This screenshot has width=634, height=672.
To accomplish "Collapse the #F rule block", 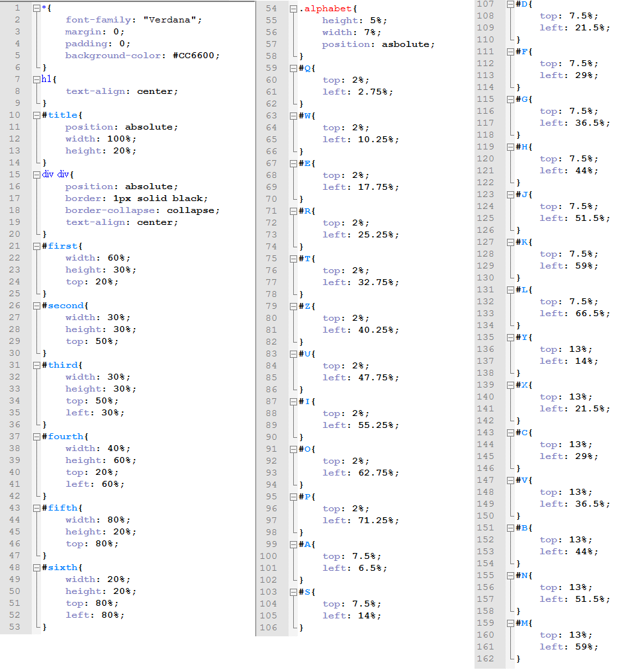I will [x=510, y=52].
